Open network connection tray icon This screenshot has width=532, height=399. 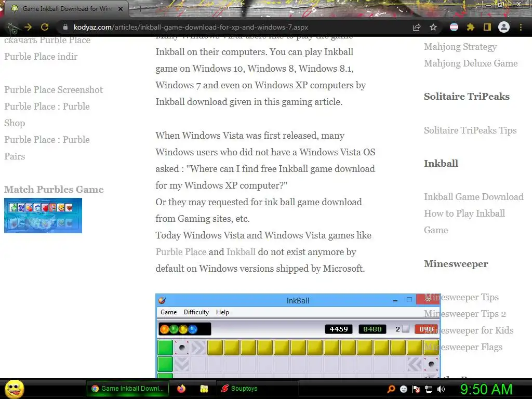click(429, 389)
